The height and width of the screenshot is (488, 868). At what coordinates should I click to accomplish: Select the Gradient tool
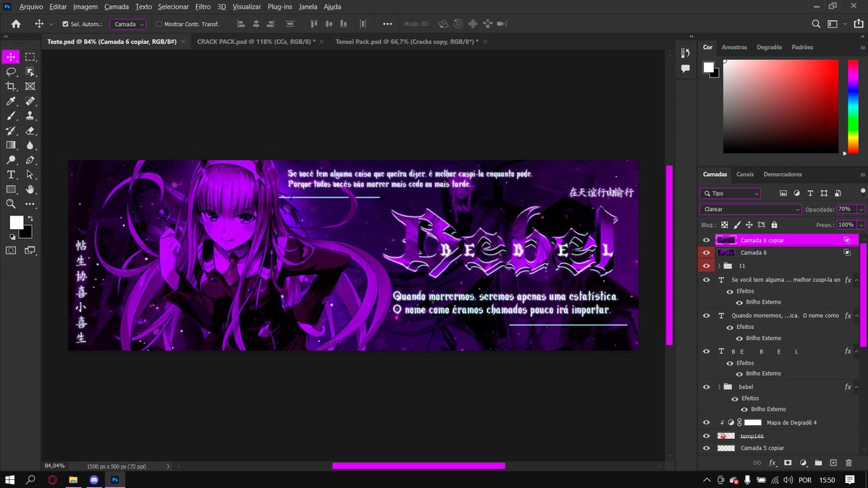pyautogui.click(x=11, y=145)
